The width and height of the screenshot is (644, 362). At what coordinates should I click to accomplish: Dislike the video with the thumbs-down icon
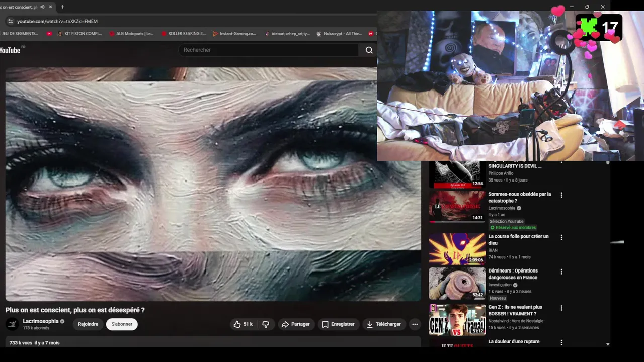tap(266, 324)
